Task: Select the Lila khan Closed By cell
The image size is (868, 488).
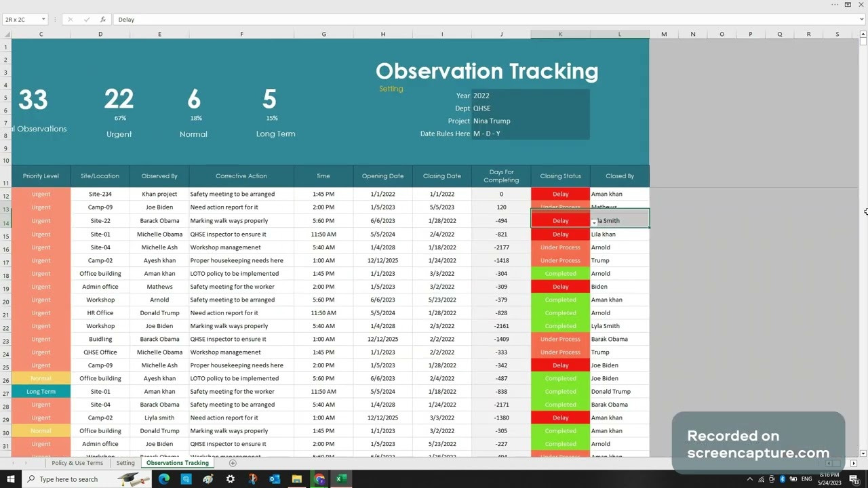Action: pos(620,234)
